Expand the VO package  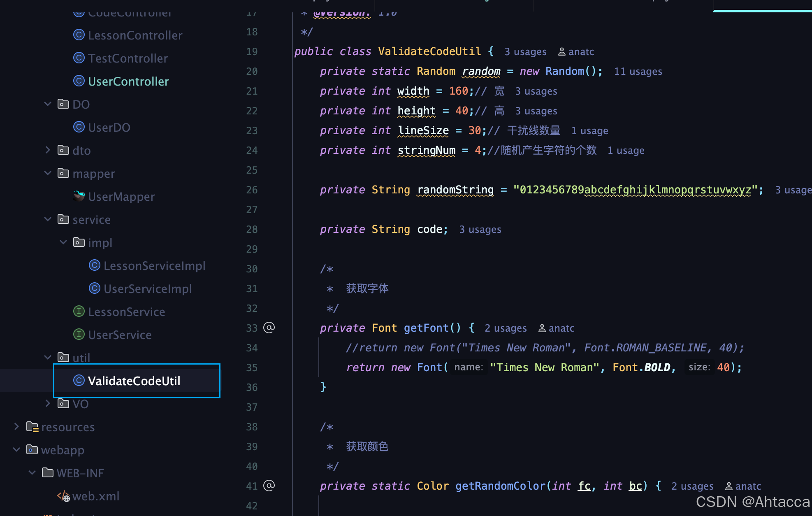(48, 404)
